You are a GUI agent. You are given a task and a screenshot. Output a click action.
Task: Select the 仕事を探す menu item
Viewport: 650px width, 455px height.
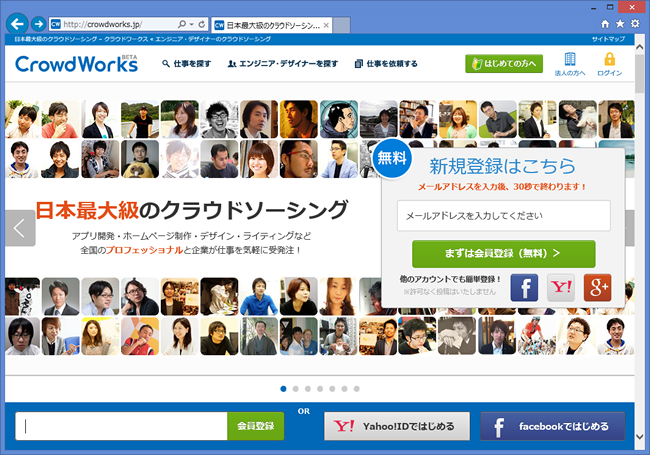click(187, 64)
